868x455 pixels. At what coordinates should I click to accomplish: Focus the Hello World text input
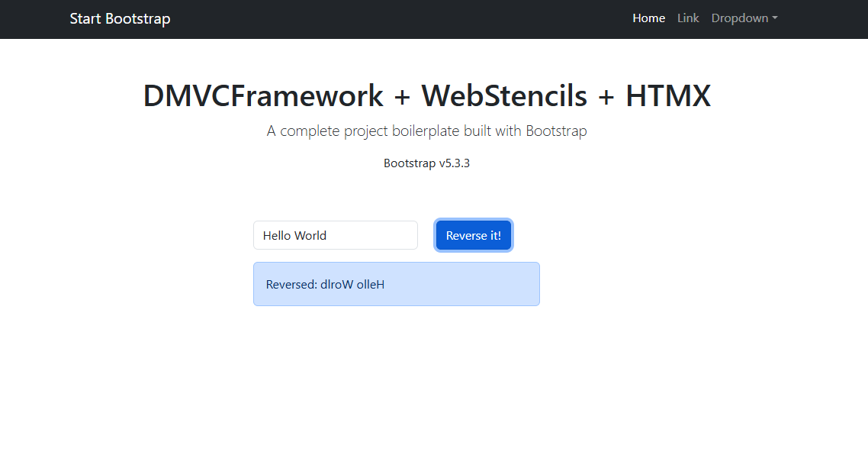(336, 235)
